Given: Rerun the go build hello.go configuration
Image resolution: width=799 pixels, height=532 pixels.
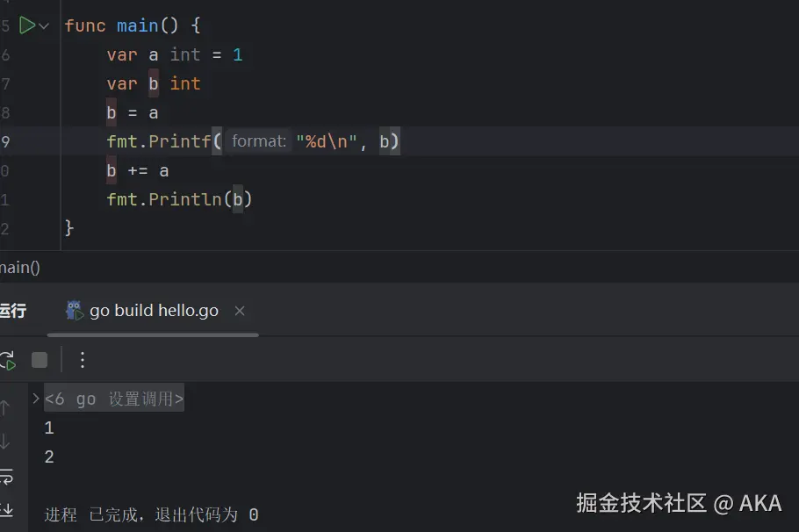Looking at the screenshot, I should 7,360.
